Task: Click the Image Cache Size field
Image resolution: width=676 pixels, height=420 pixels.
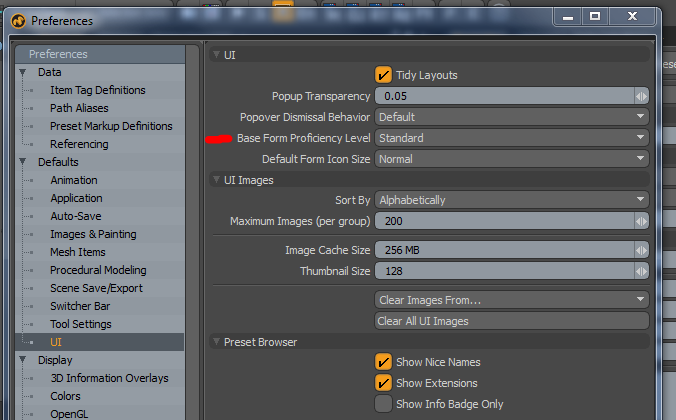Action: [504, 250]
